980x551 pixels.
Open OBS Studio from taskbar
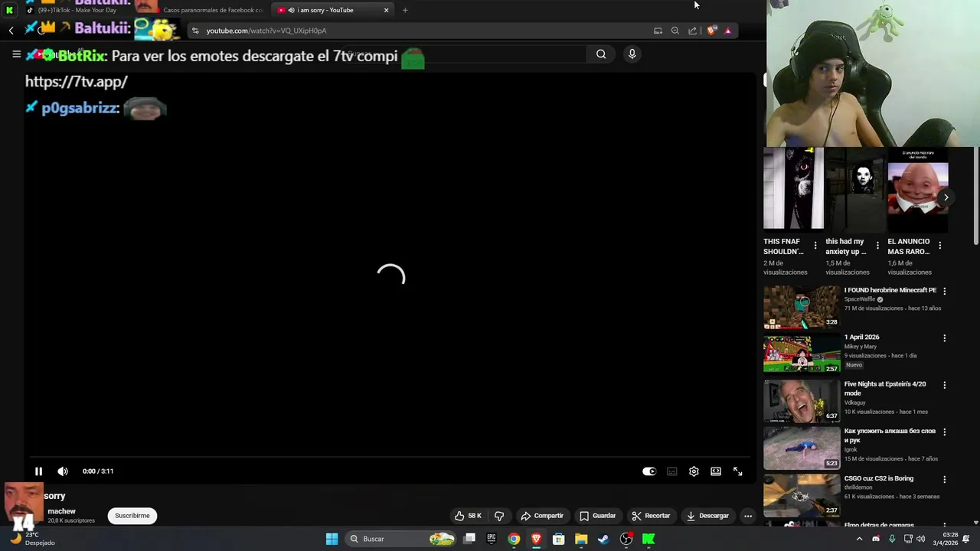point(626,539)
